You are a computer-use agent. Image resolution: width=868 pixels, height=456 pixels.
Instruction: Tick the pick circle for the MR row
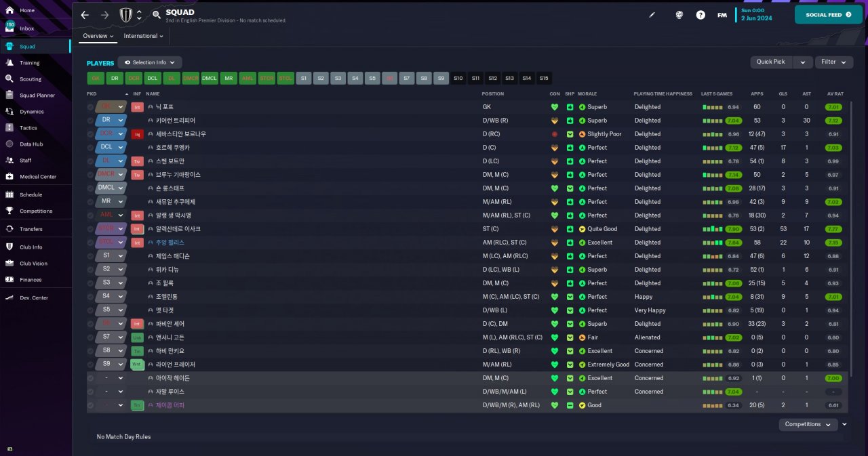91,202
